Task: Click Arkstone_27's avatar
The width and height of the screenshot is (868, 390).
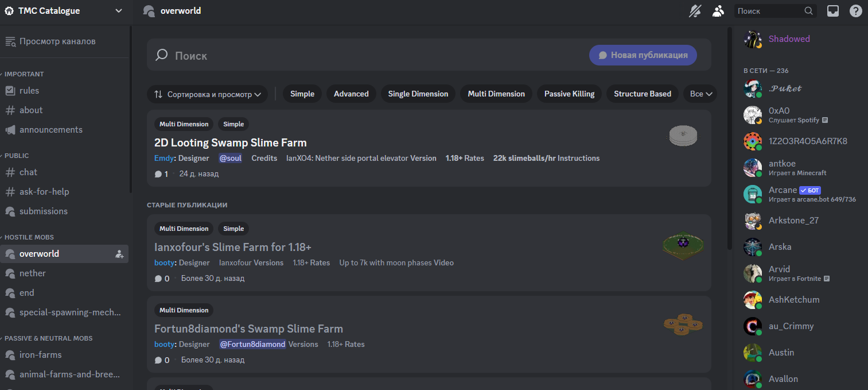Action: [752, 221]
